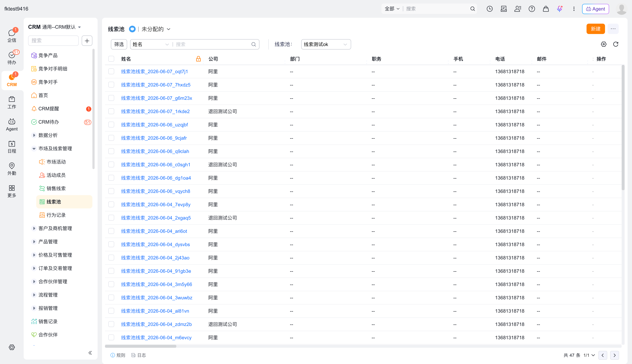Open the settings gear at bottom left
The image size is (632, 364).
(x=12, y=347)
